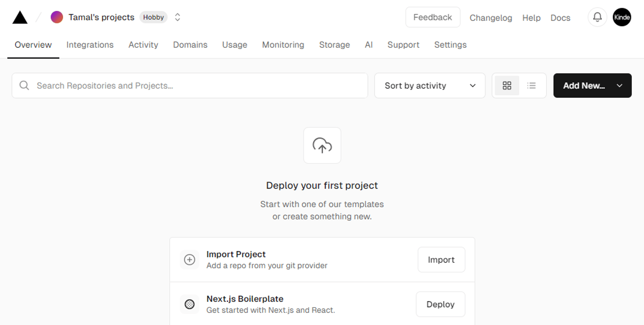Switch to grid view layout
Viewport: 644px width, 325px height.
(507, 86)
